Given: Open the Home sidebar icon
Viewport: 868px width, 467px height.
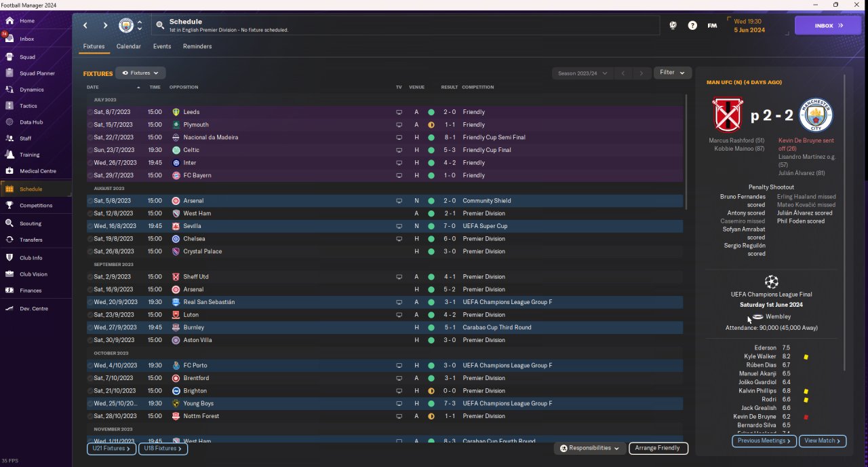Looking at the screenshot, I should click(9, 21).
